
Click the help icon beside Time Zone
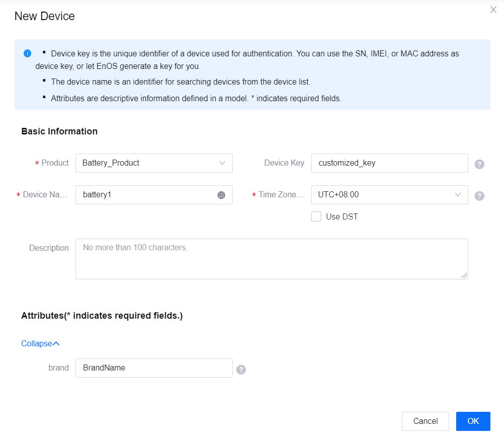point(479,196)
